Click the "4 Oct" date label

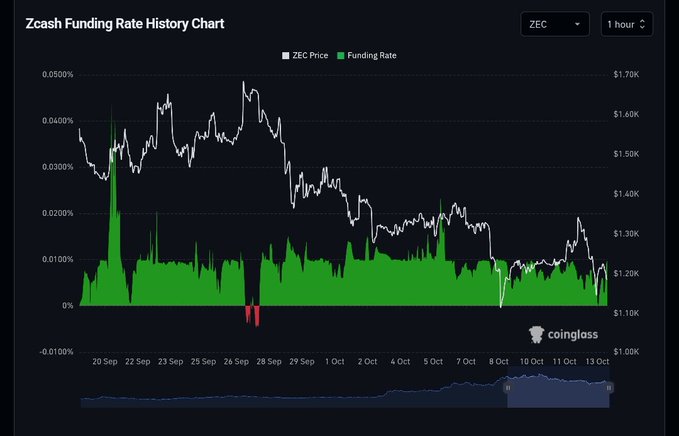point(401,362)
